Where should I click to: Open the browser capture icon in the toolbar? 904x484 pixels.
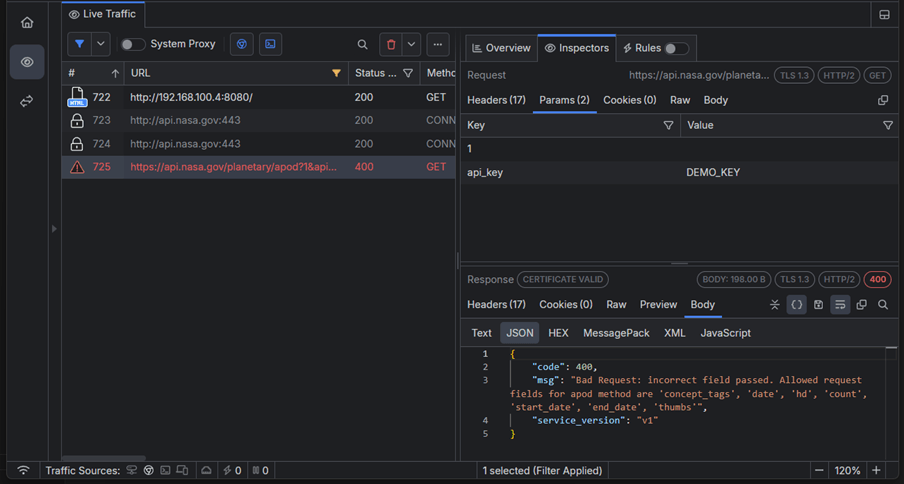click(x=242, y=44)
